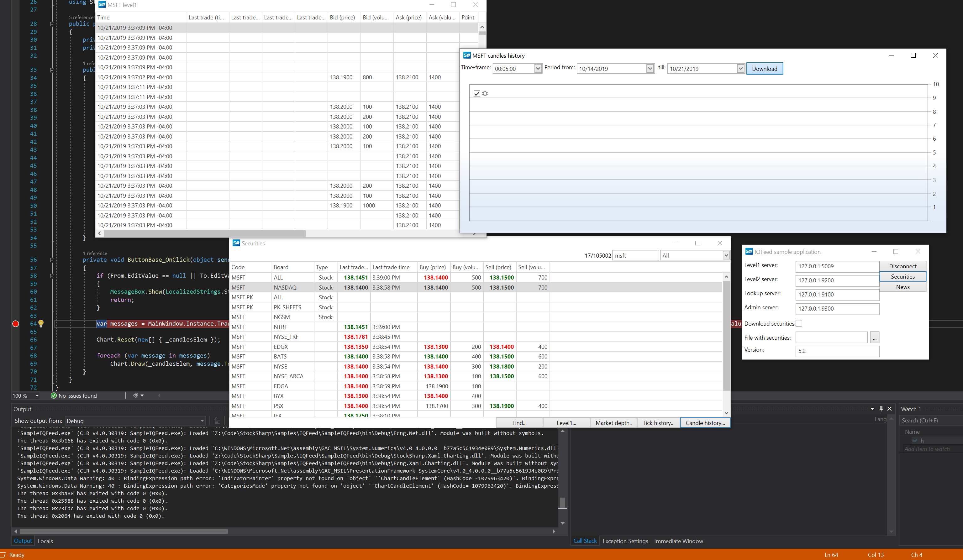Click the MSFT level1 window logo icon
Viewport: 963px width, 560px height.
tap(102, 5)
